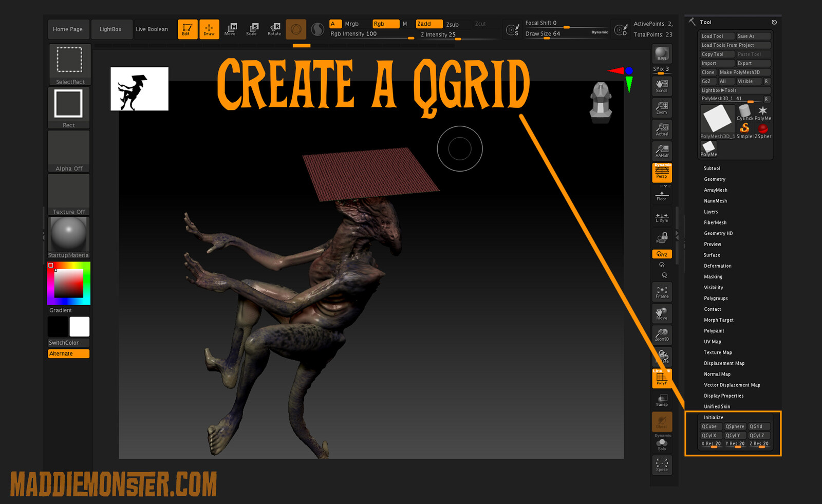This screenshot has width=822, height=504.
Task: Click the Frame button
Action: click(x=662, y=292)
